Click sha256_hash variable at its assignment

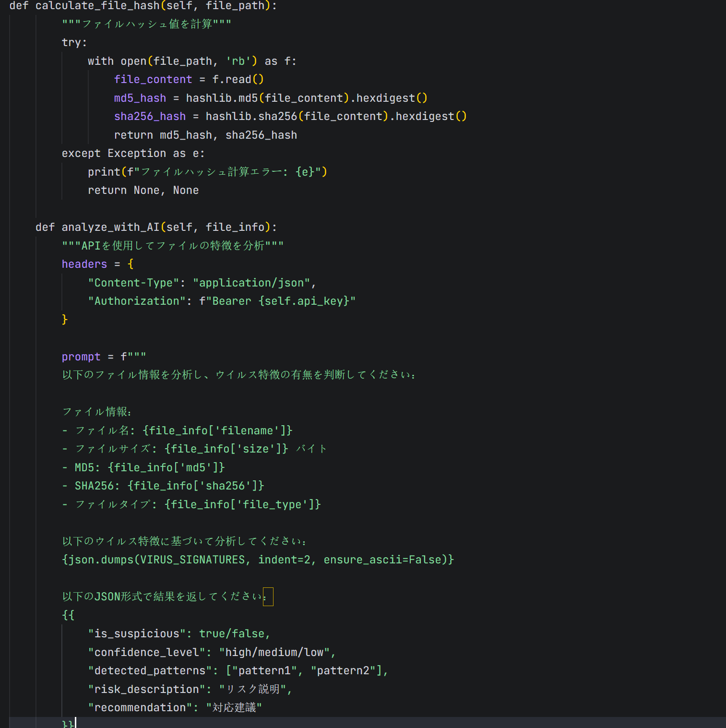[150, 117]
